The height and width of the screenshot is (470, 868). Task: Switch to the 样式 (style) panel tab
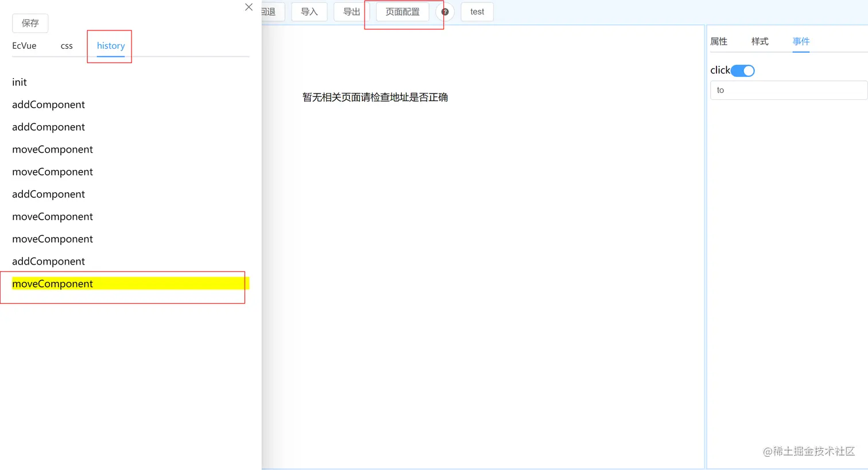759,41
